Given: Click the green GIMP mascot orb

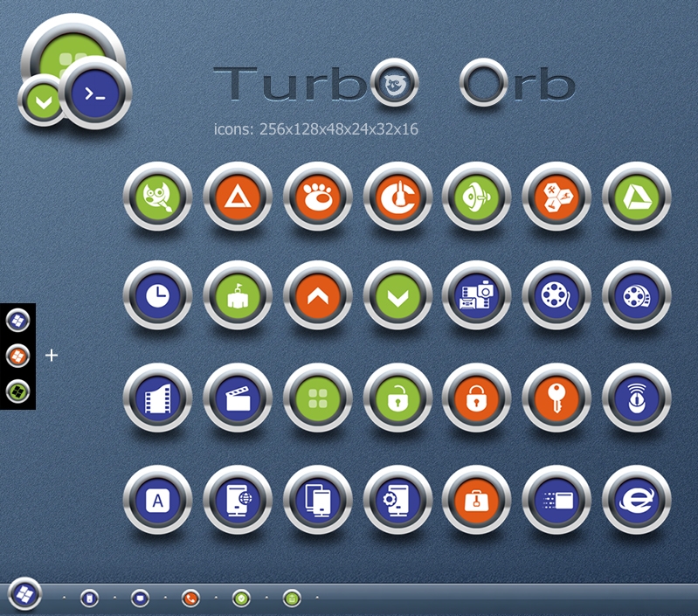Looking at the screenshot, I should [157, 197].
